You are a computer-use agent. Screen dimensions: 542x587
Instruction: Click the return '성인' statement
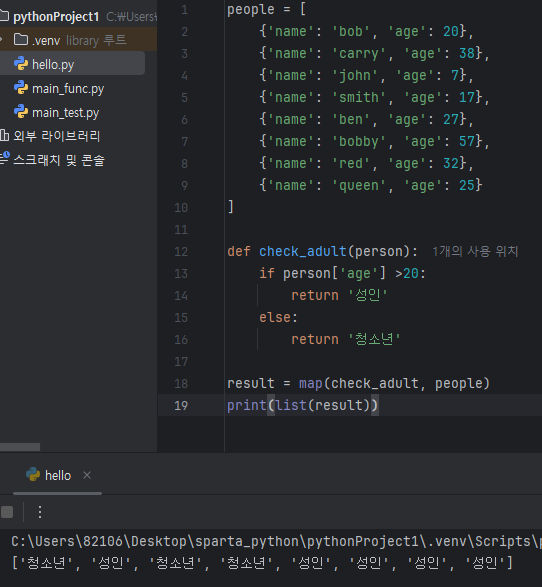[x=339, y=295]
